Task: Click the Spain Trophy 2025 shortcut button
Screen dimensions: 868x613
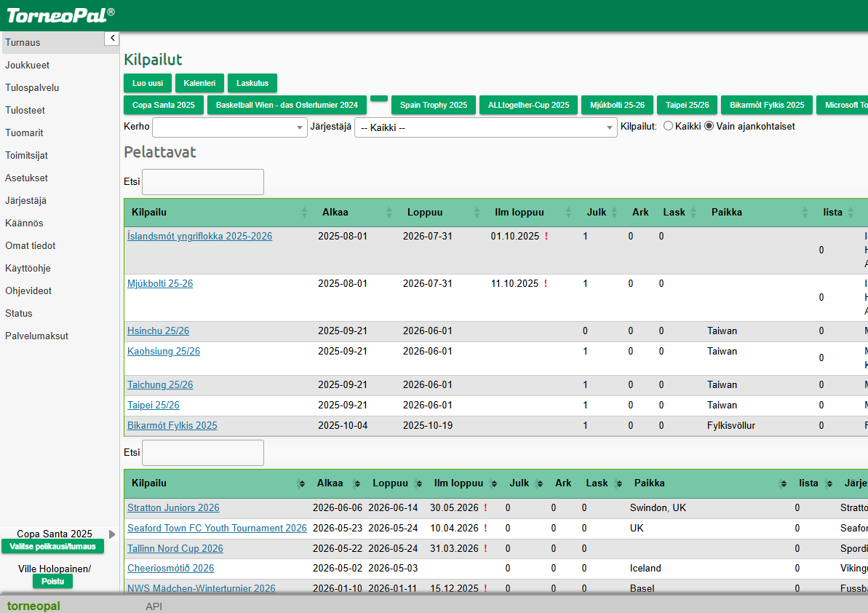Action: pos(434,105)
